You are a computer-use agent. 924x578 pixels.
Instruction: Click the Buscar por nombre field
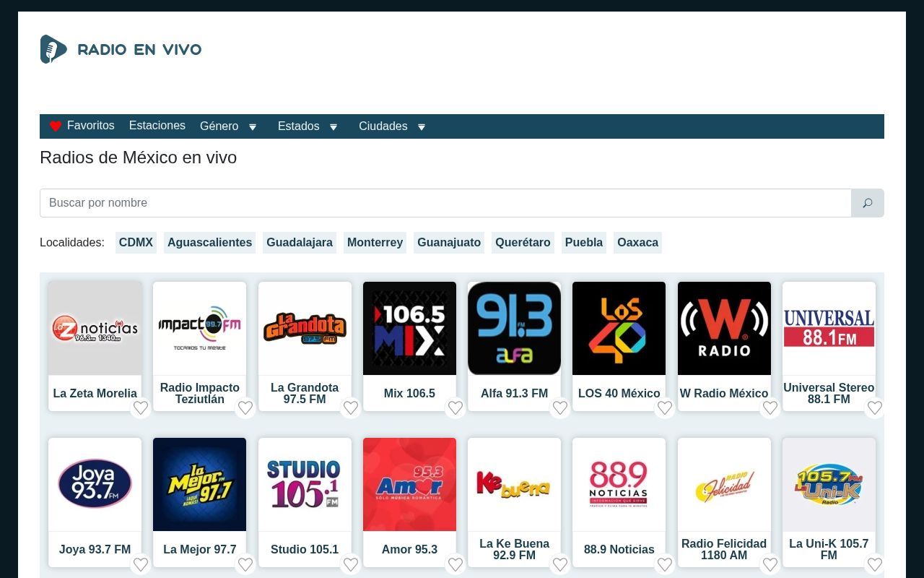click(x=445, y=203)
